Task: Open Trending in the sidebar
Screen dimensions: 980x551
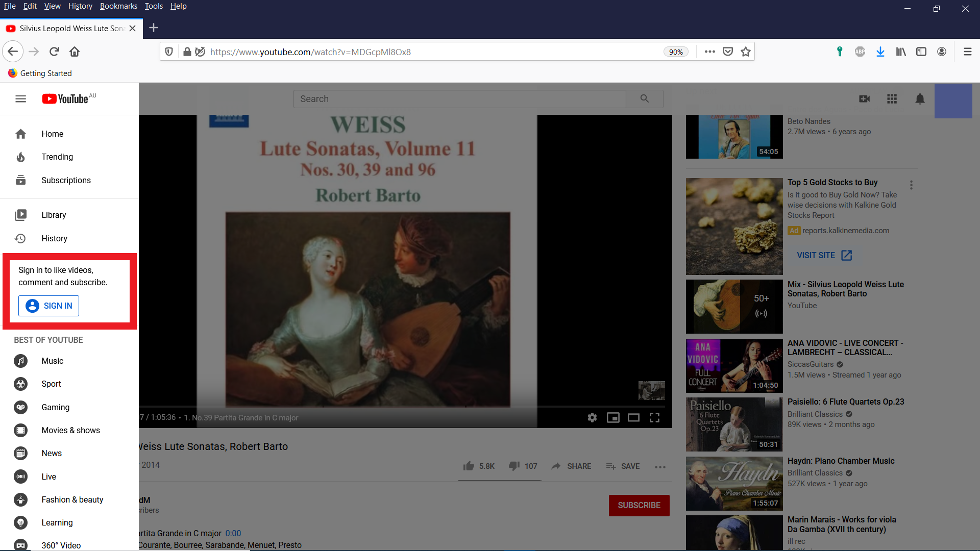Action: pyautogui.click(x=57, y=157)
